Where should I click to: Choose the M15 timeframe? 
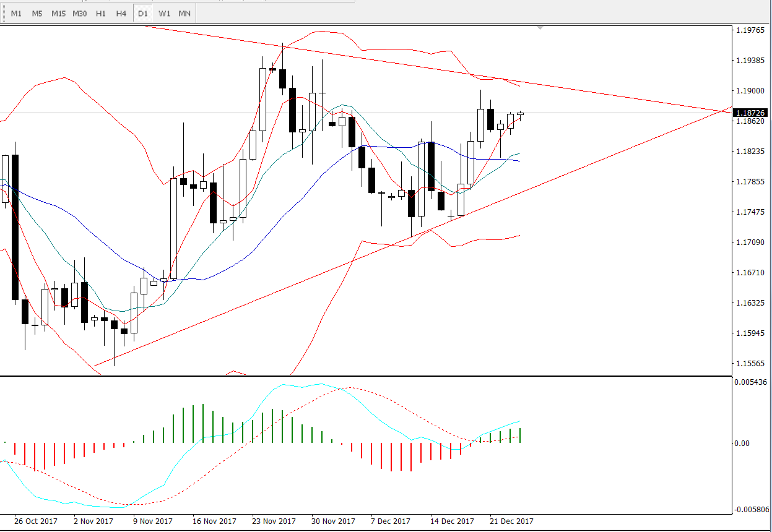click(58, 14)
